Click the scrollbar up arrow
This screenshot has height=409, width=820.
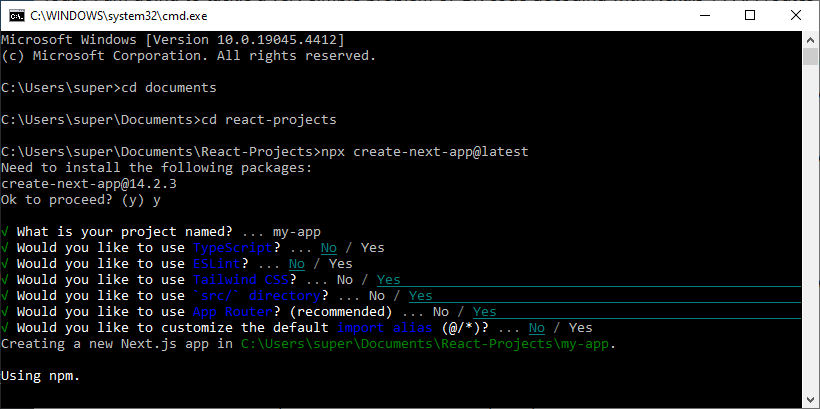coord(810,39)
